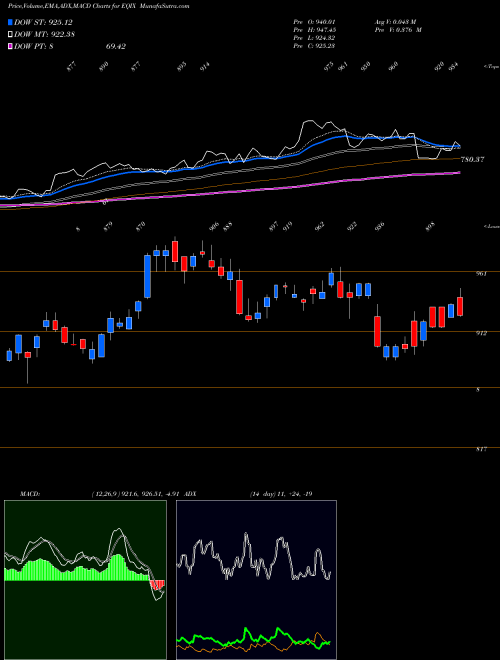Click the 885 label in the lows row

click(x=228, y=226)
